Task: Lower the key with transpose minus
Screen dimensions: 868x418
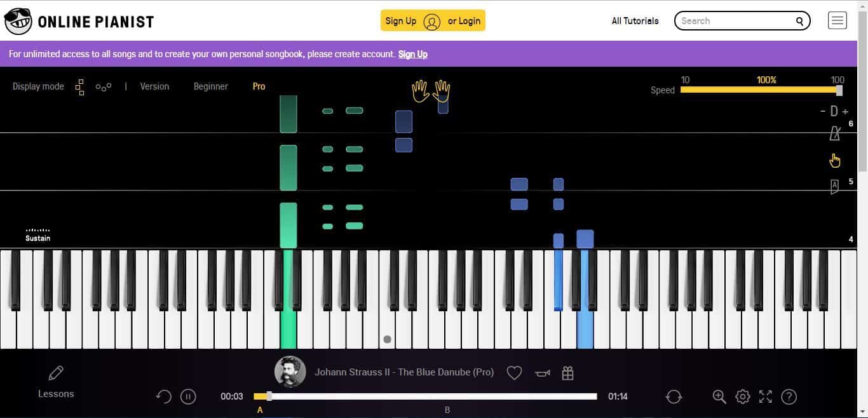Action: (823, 111)
